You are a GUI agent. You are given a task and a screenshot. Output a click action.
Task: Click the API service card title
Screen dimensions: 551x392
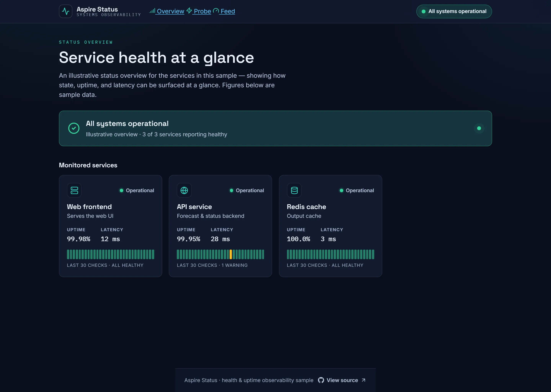(194, 207)
